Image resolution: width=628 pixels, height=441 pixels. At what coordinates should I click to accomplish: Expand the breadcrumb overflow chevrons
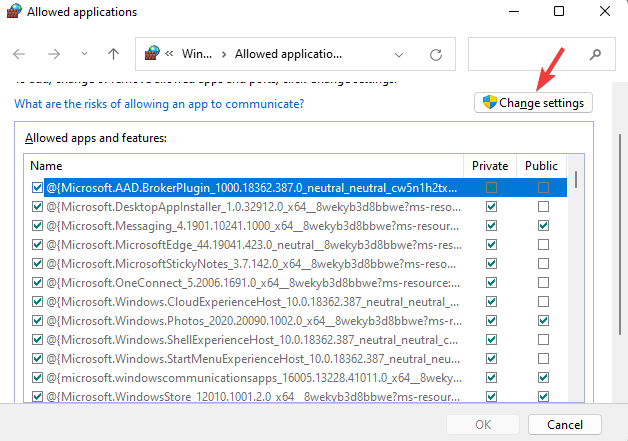pyautogui.click(x=169, y=53)
